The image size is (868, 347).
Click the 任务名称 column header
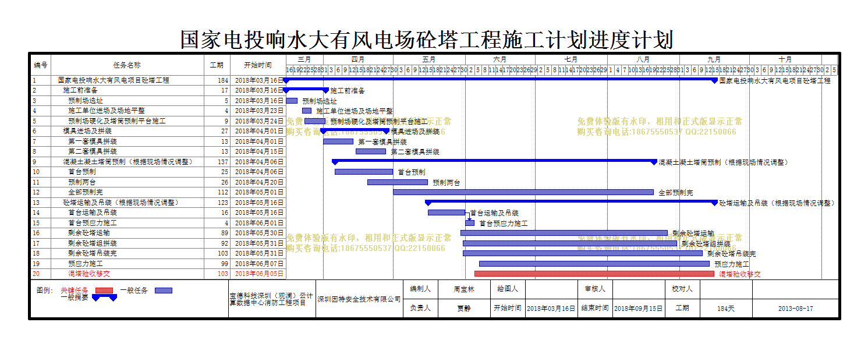coord(127,65)
